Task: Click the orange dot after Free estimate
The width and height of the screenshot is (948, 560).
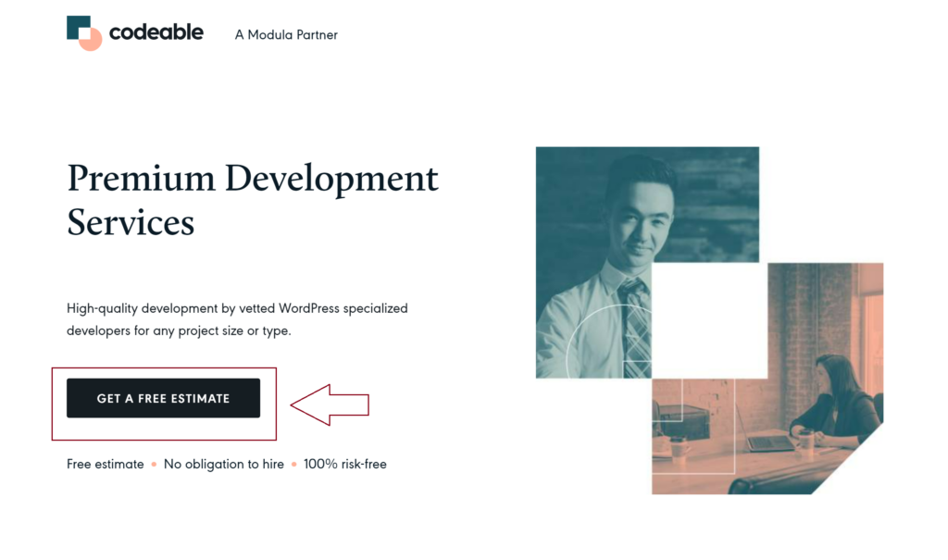Action: click(x=152, y=464)
